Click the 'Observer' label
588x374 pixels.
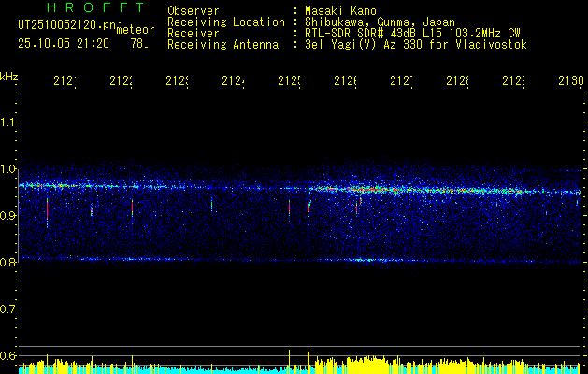click(x=194, y=11)
